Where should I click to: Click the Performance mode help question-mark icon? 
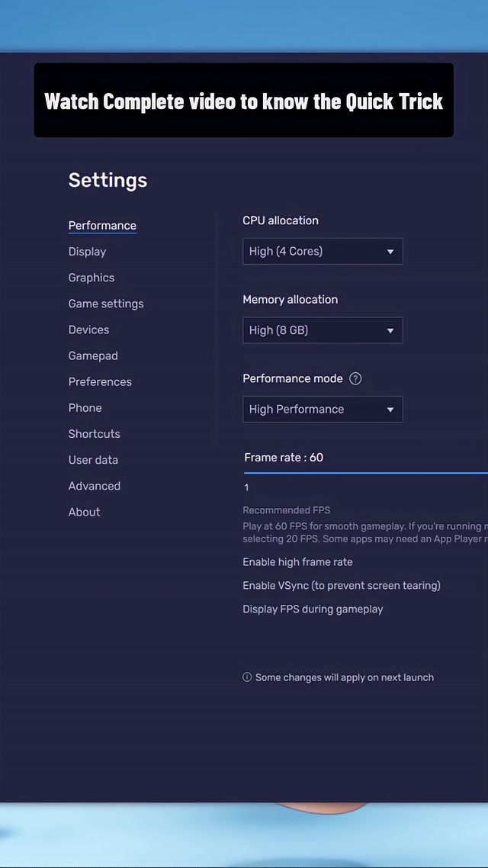(355, 379)
